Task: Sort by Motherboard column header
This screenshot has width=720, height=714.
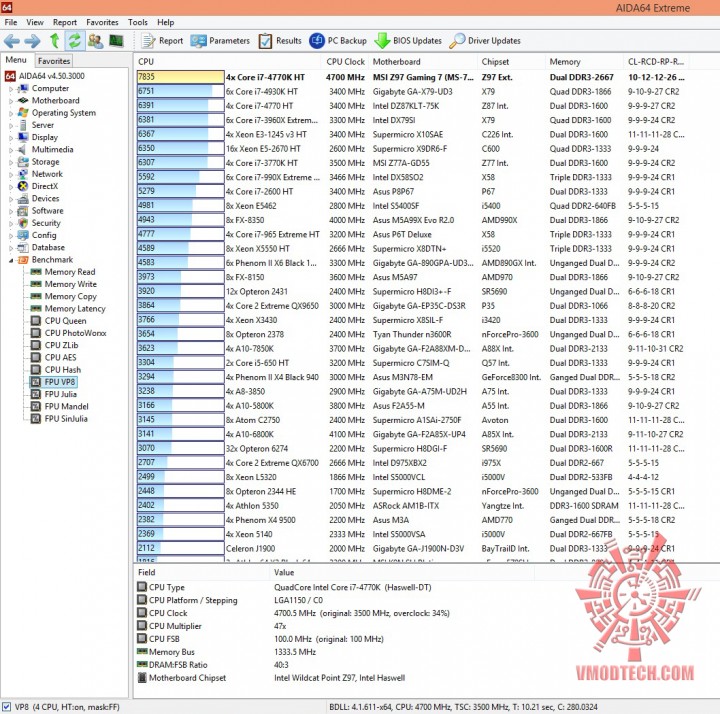Action: click(423, 62)
